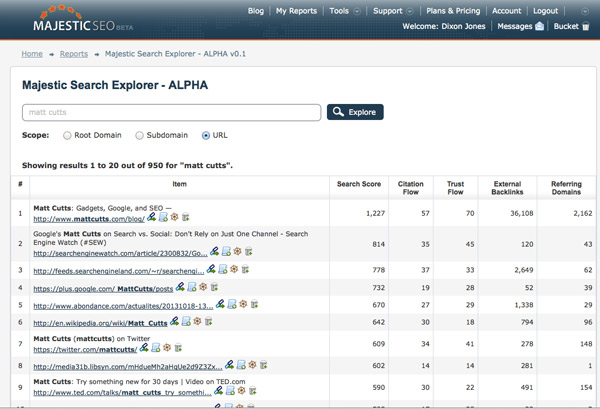The image size is (600, 409).
Task: Open My Reports in top navigation
Action: [297, 11]
